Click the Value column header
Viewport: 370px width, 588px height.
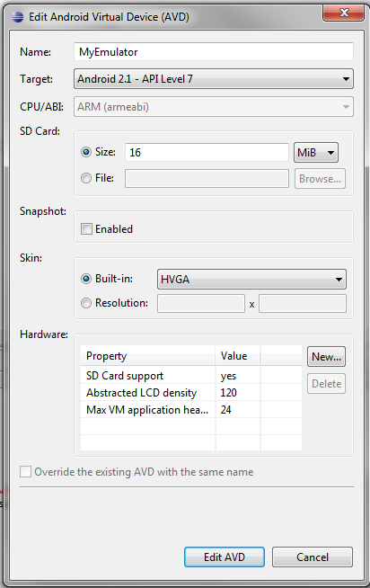coord(238,355)
